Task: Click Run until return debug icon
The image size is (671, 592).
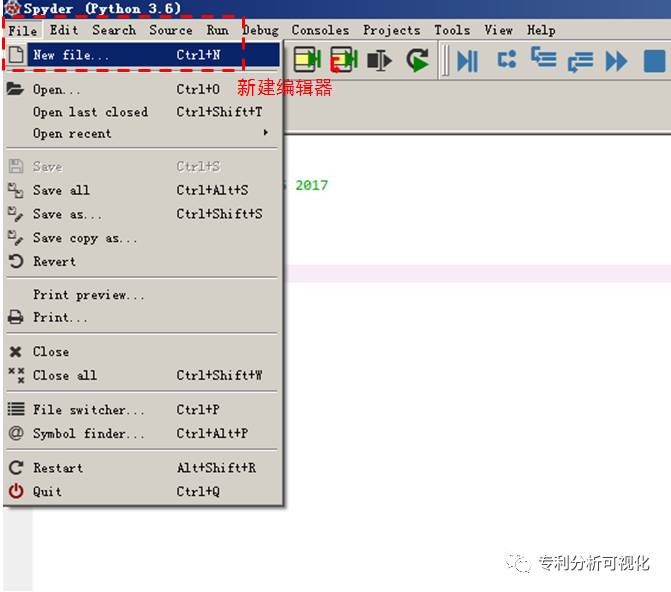Action: tap(580, 62)
